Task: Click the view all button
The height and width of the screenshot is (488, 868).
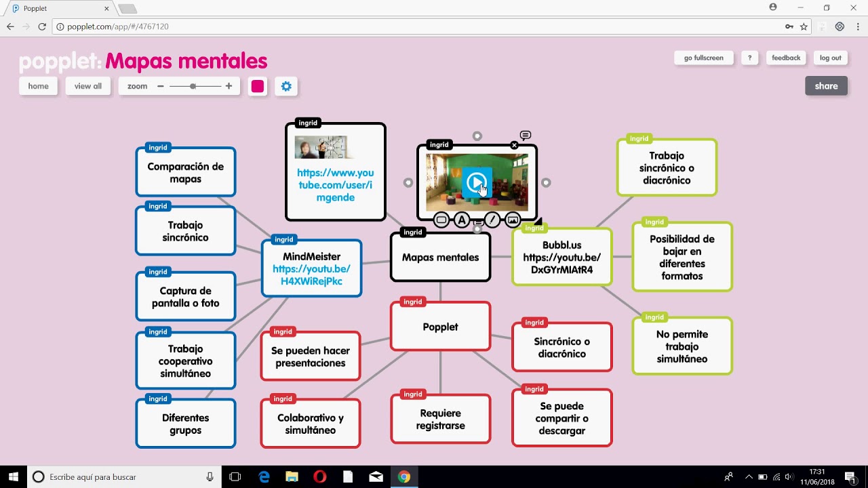Action: pyautogui.click(x=88, y=86)
